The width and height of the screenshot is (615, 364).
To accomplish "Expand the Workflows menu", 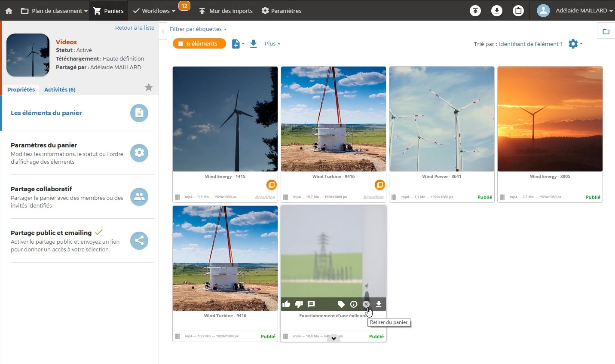I will [x=154, y=11].
